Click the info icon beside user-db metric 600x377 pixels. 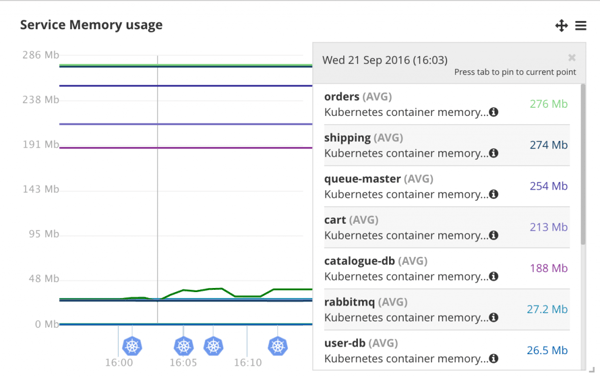[494, 358]
